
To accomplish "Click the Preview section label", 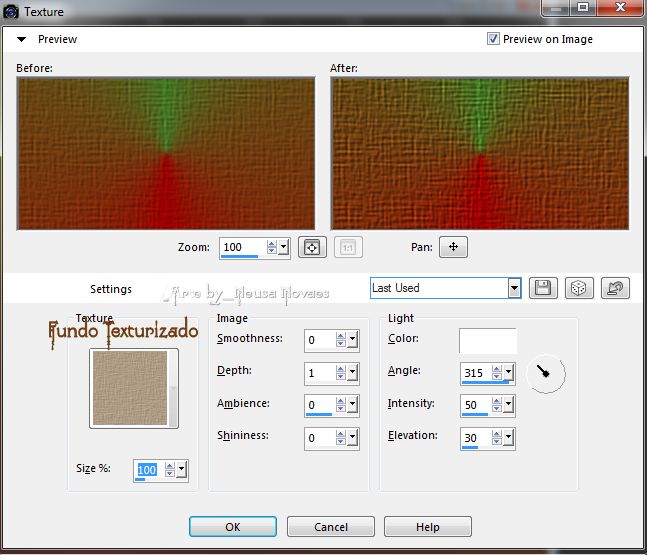I will 57,39.
